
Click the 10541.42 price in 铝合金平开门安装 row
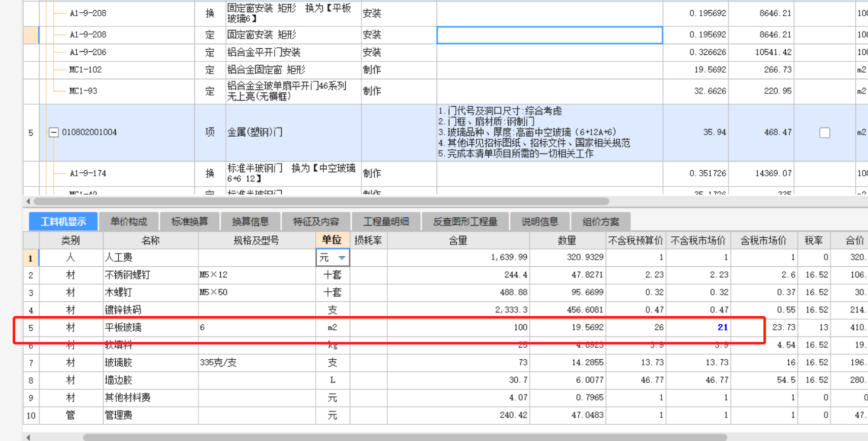coord(773,52)
